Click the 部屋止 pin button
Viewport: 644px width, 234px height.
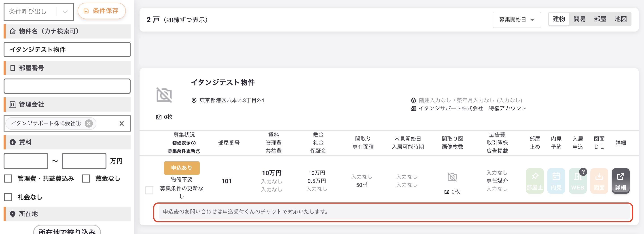(535, 181)
